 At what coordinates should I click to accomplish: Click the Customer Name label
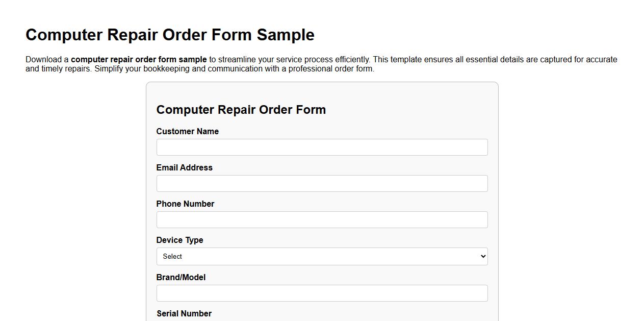187,131
